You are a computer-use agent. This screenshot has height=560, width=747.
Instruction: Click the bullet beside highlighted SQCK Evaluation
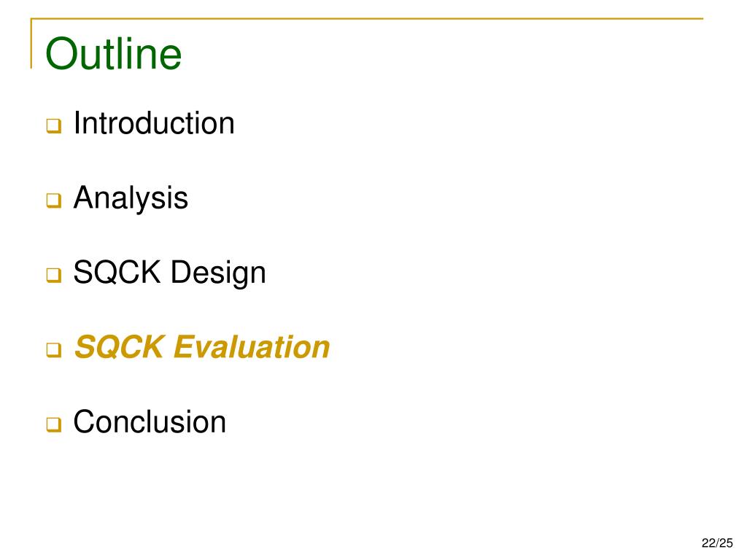(54, 350)
